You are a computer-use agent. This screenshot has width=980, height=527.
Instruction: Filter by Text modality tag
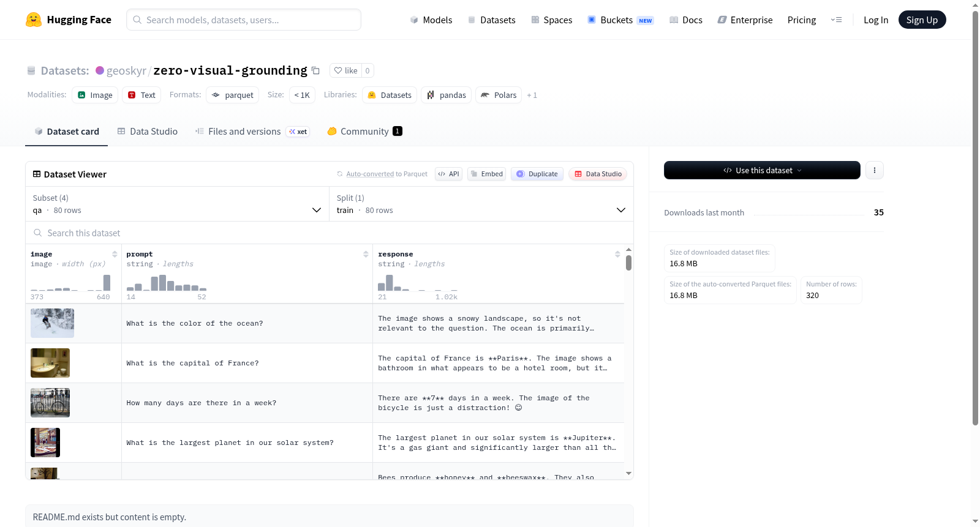coord(141,95)
